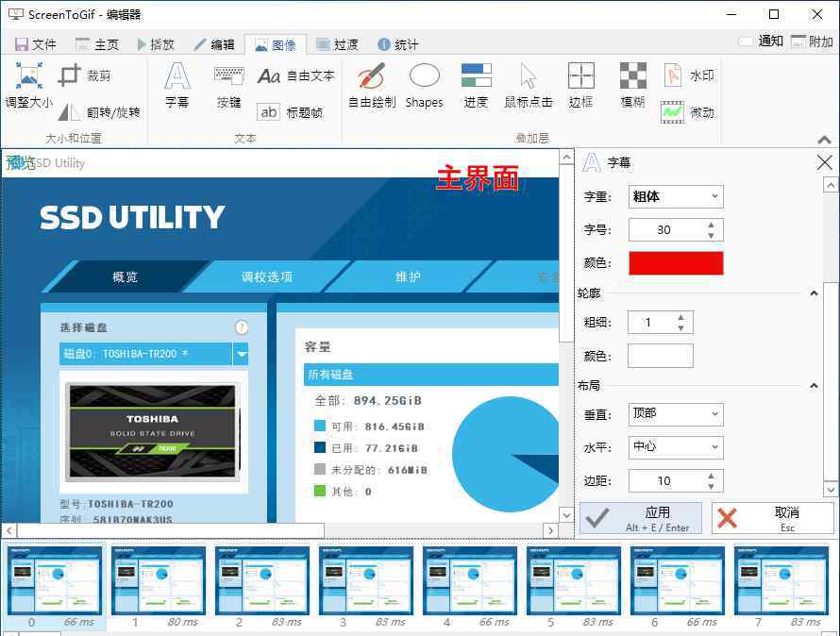Open the 进度 progress overlay tool
Image resolution: width=840 pixels, height=636 pixels.
coord(476,86)
